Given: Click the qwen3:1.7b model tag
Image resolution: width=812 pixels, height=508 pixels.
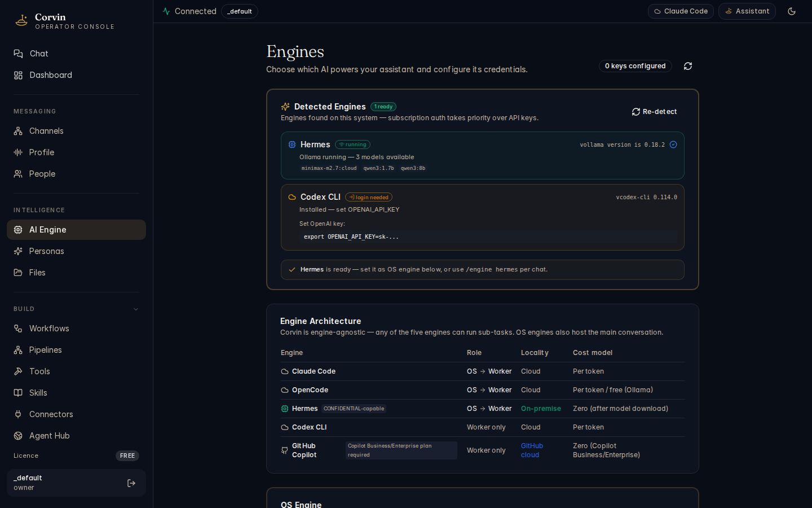Looking at the screenshot, I should pyautogui.click(x=379, y=168).
